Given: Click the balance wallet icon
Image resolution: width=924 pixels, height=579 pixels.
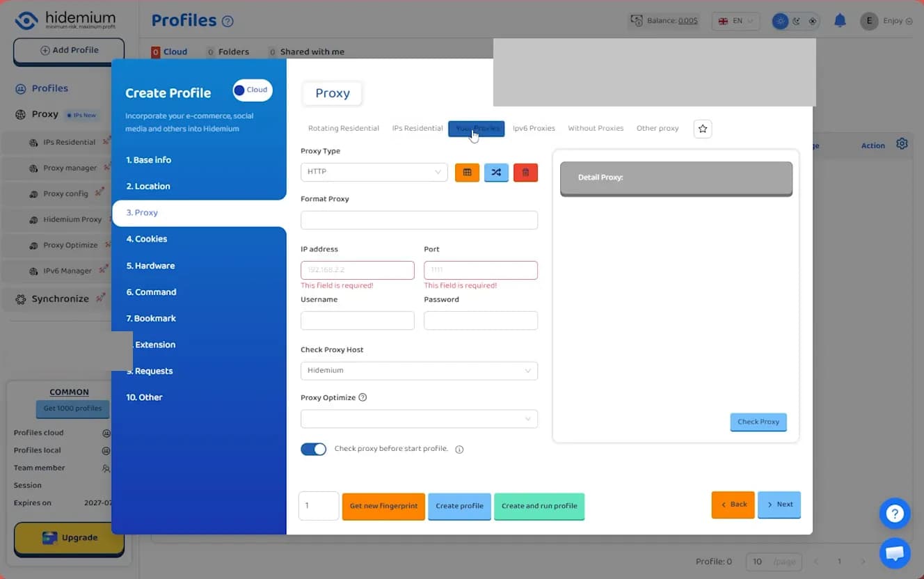Looking at the screenshot, I should (x=636, y=21).
